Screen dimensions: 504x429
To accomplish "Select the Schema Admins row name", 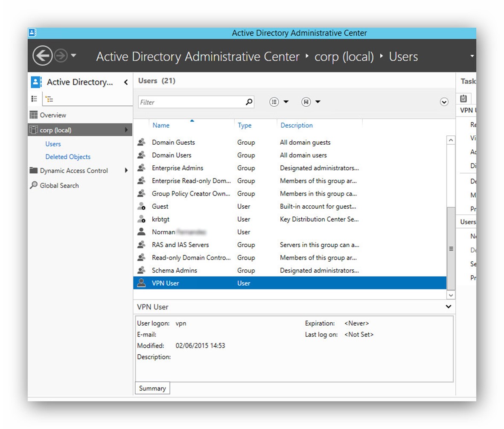I will (x=175, y=271).
